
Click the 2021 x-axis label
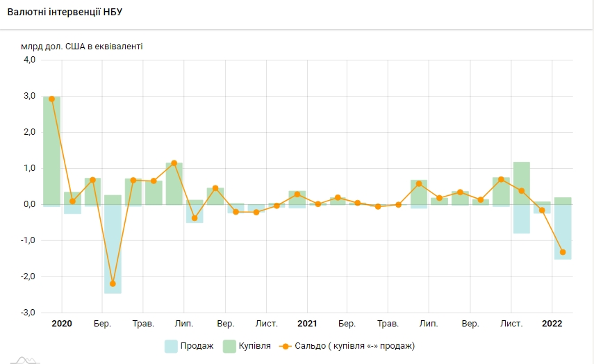pos(307,324)
